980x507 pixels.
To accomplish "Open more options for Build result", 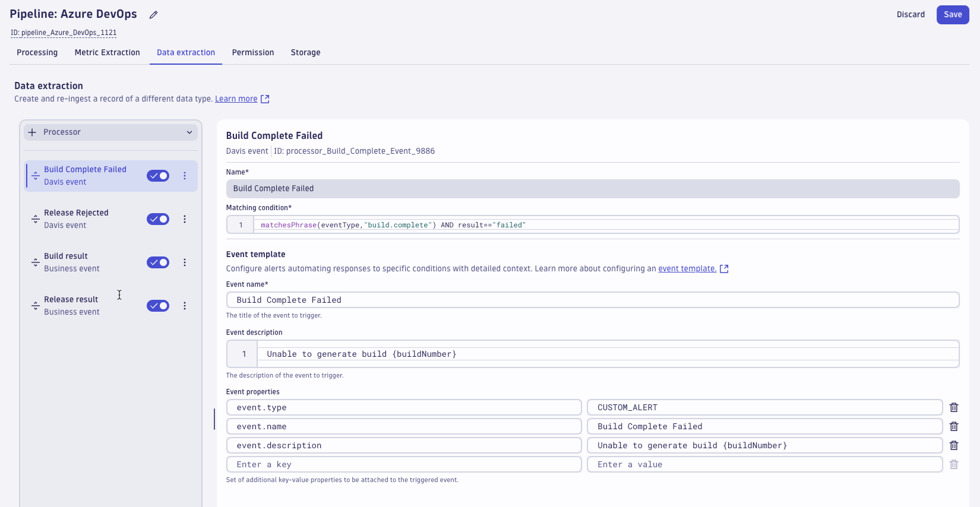I will click(185, 262).
